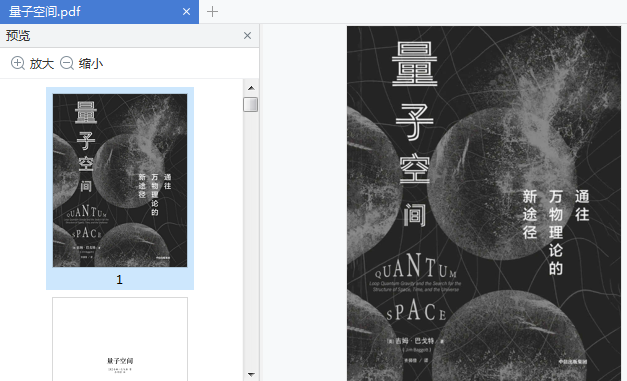Screen dimensions: 627x381
Task: Select the 量子空间.pdf tab
Action: pyautogui.click(x=99, y=12)
